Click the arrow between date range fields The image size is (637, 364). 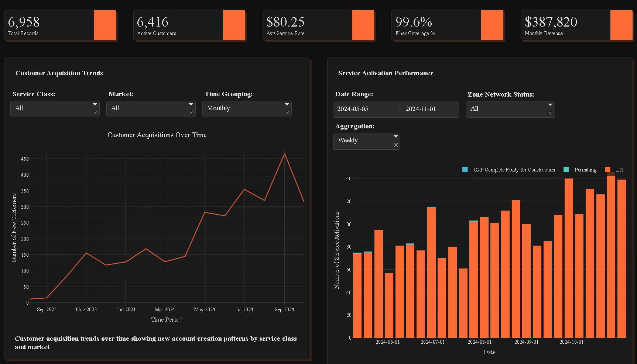396,109
